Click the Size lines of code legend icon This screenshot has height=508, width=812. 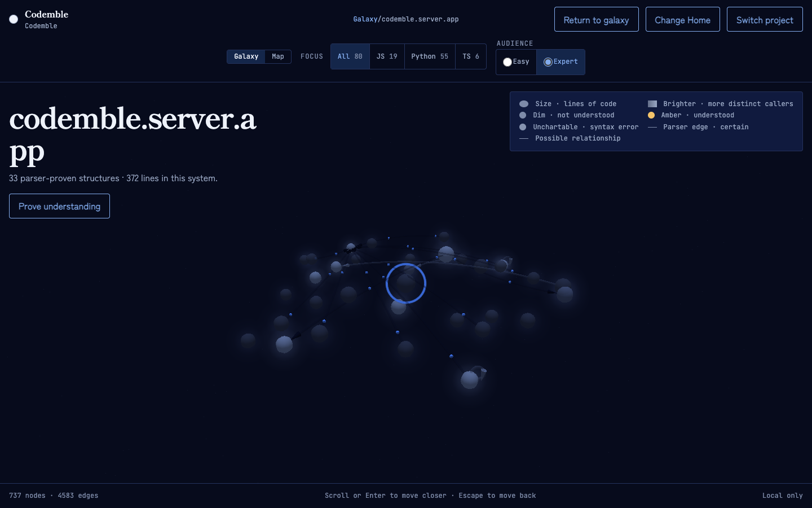(x=524, y=104)
